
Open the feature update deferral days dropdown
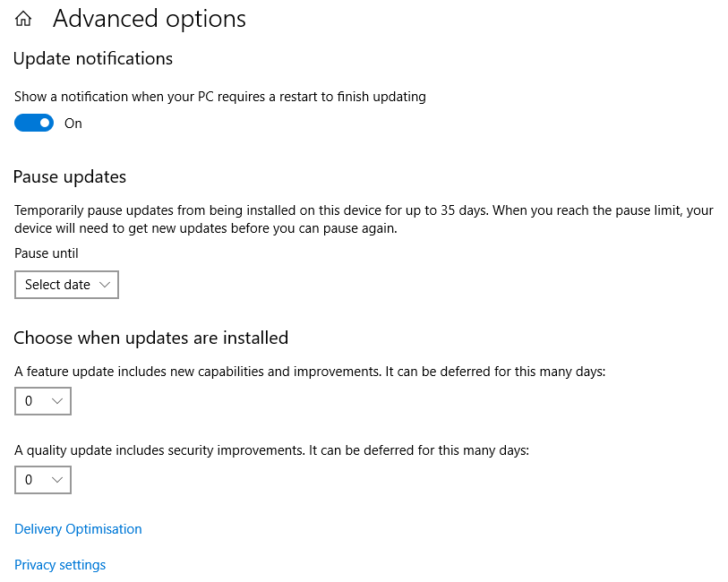click(x=43, y=401)
